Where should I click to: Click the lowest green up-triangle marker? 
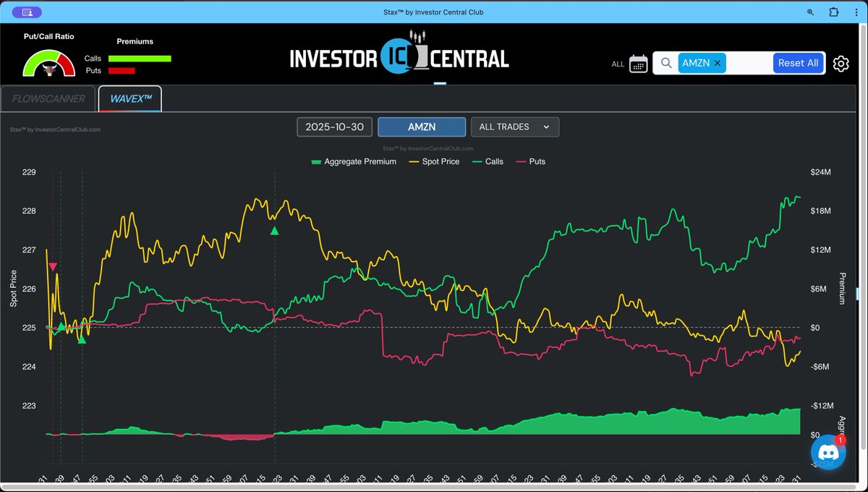(x=82, y=339)
